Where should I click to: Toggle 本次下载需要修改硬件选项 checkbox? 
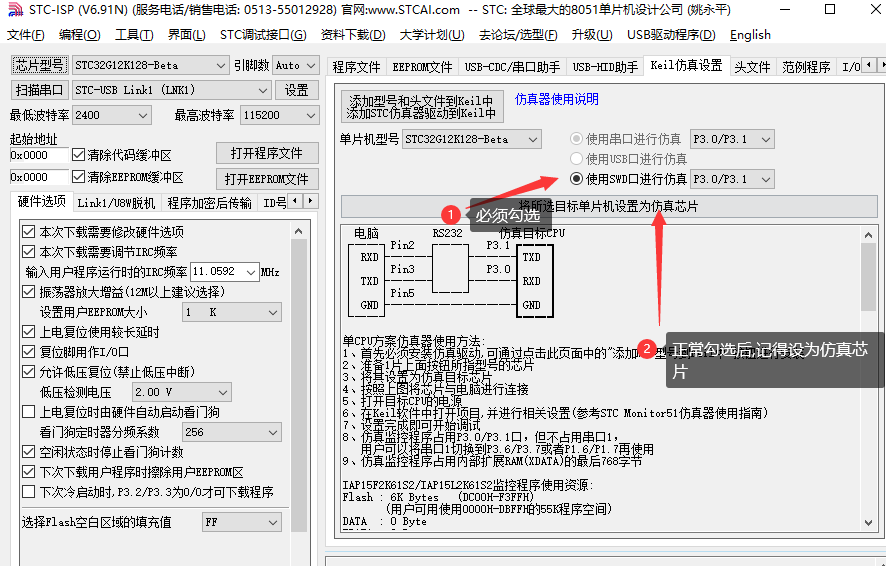pyautogui.click(x=28, y=232)
